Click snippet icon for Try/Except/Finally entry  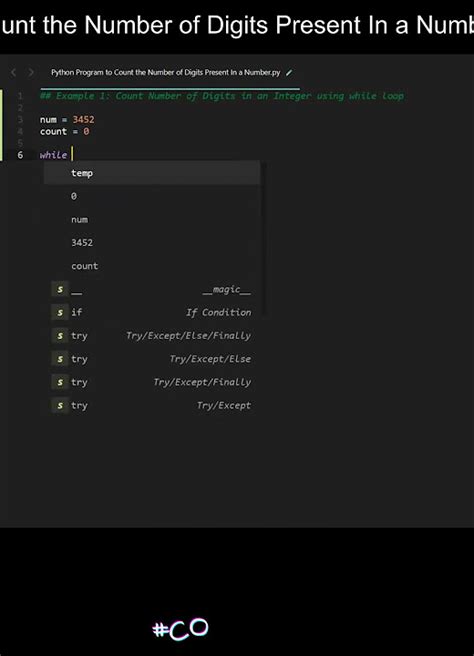point(60,382)
